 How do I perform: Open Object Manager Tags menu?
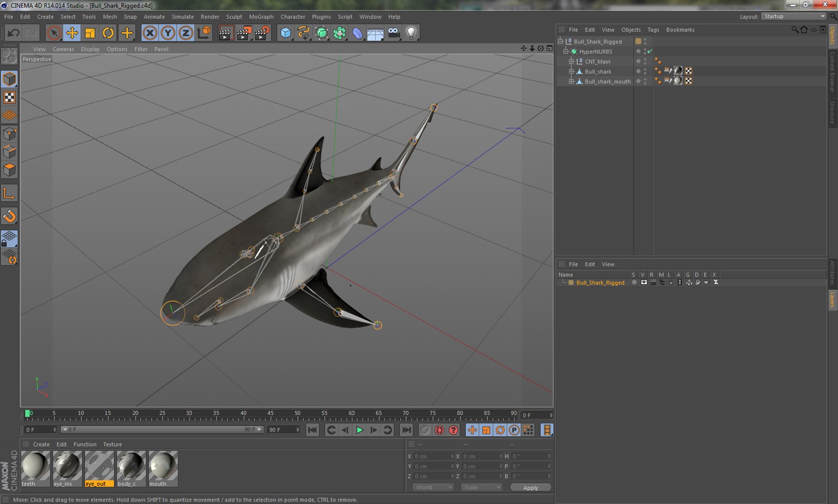click(653, 29)
